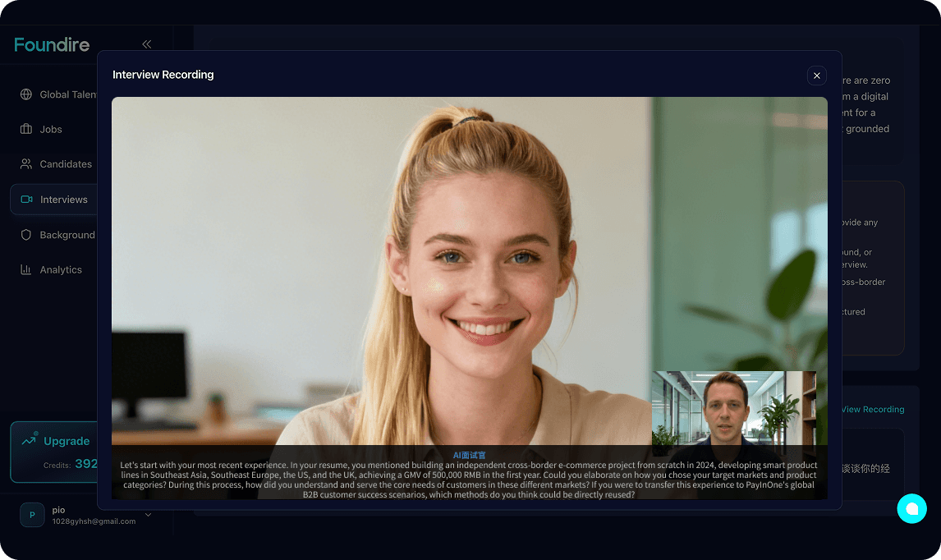Click the Credits 392 counter

(x=68, y=464)
